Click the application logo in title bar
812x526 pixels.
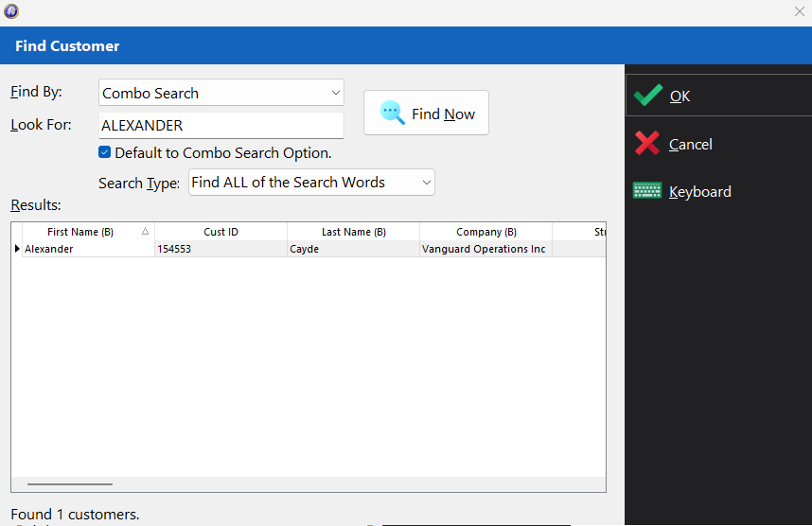(11, 10)
